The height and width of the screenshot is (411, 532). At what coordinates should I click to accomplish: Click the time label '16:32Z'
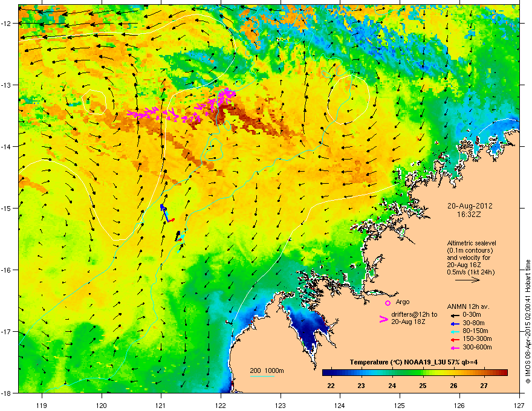[469, 215]
